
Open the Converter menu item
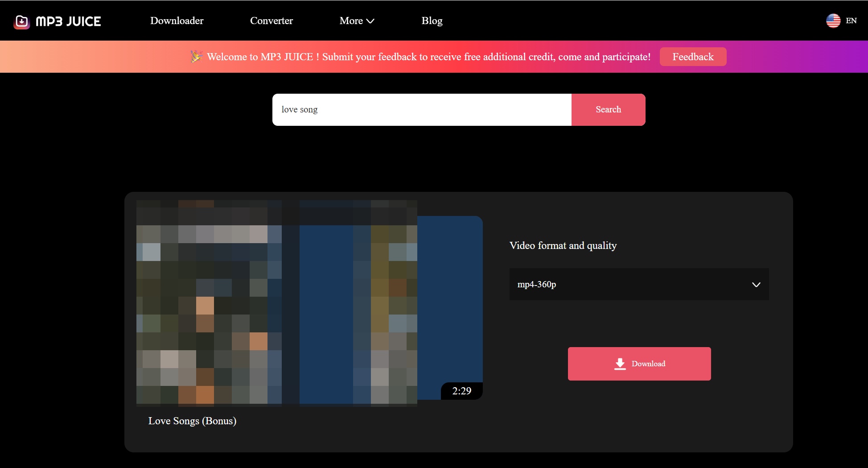(x=272, y=21)
